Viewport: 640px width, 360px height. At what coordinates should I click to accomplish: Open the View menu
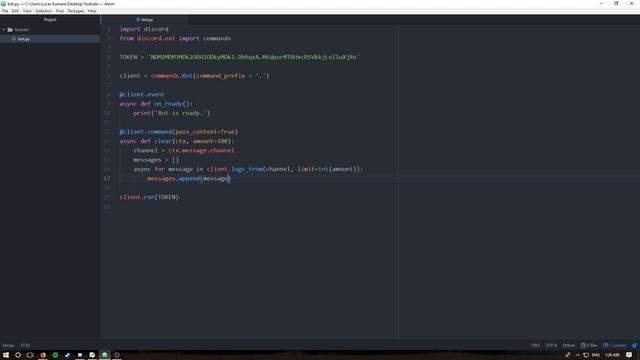(x=27, y=11)
